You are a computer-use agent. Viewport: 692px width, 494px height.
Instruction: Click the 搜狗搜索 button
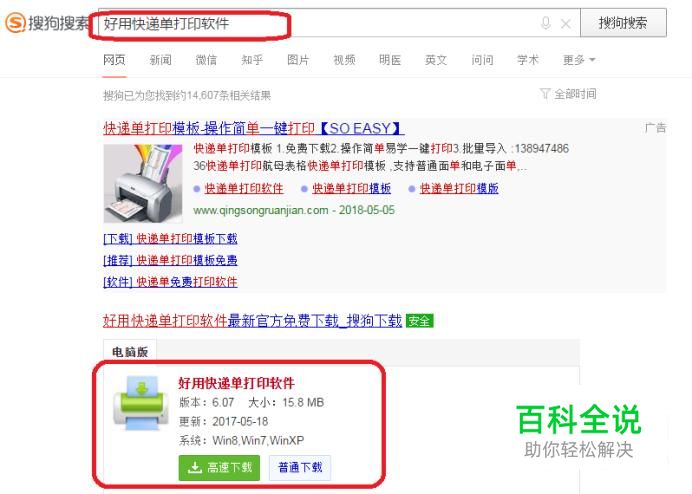623,23
